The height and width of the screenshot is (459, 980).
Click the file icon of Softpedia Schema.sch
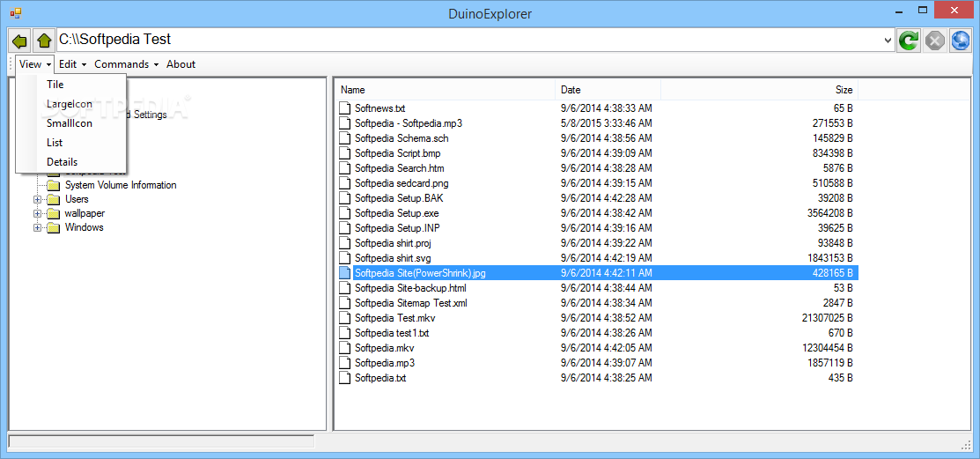[x=345, y=138]
